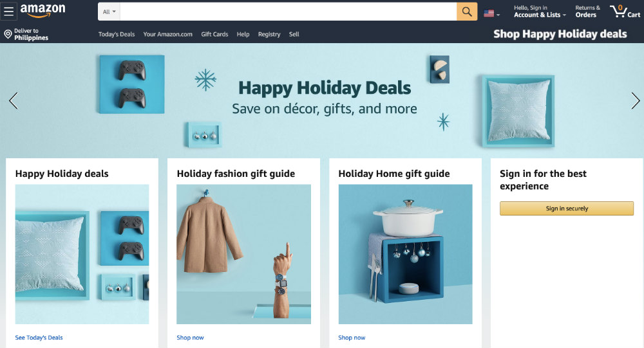Open the language flag dropdown arrow

point(498,15)
